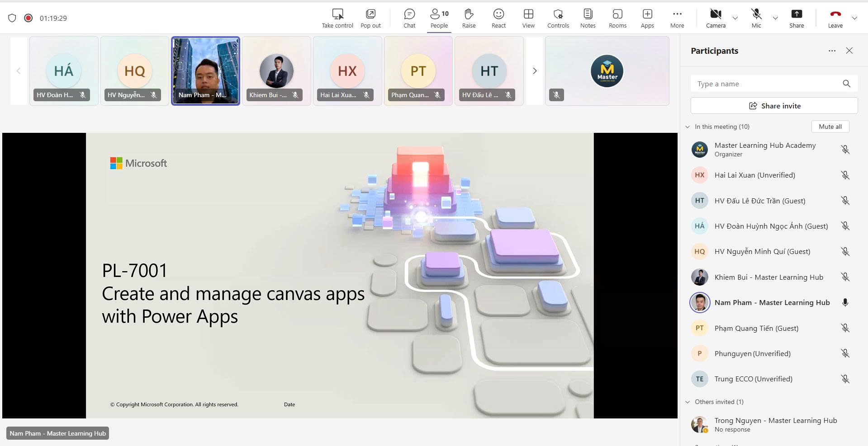Raise your hand in the meeting

[x=469, y=18]
